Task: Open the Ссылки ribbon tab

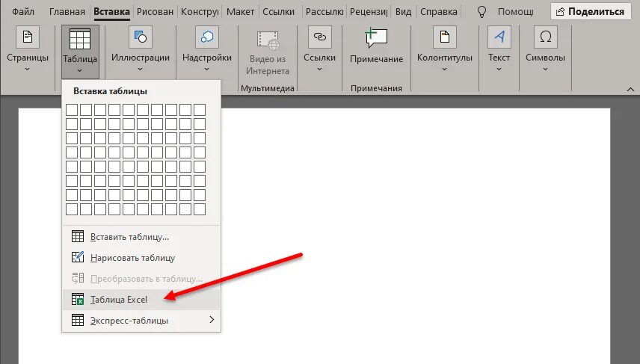Action: [x=278, y=11]
